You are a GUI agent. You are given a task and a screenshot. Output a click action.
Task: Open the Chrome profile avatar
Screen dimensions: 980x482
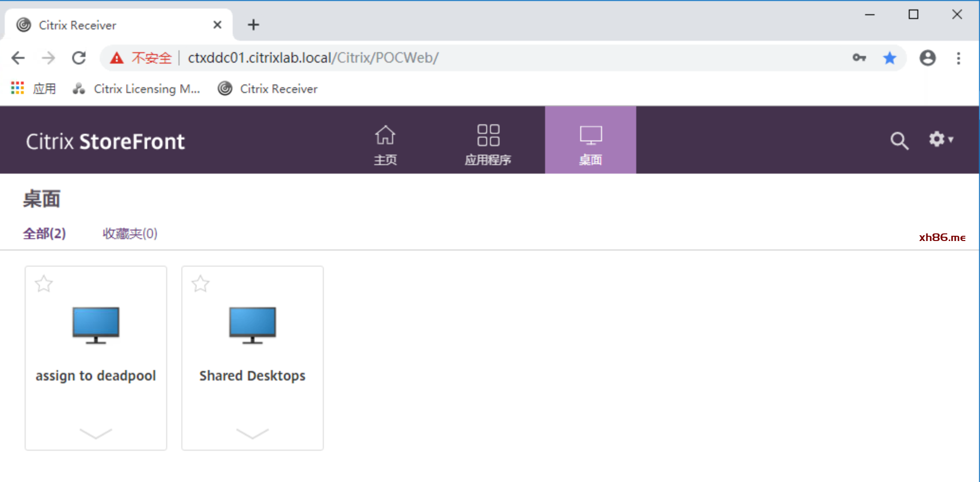(927, 58)
